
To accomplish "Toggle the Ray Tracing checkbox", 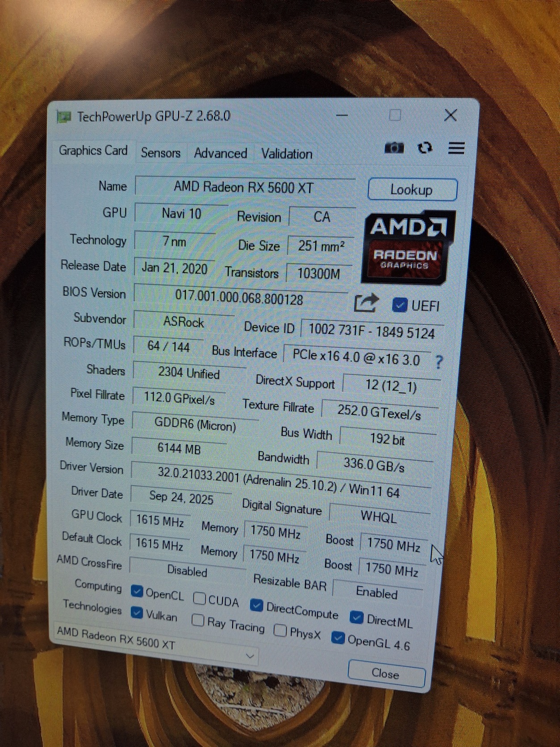I will point(197,620).
